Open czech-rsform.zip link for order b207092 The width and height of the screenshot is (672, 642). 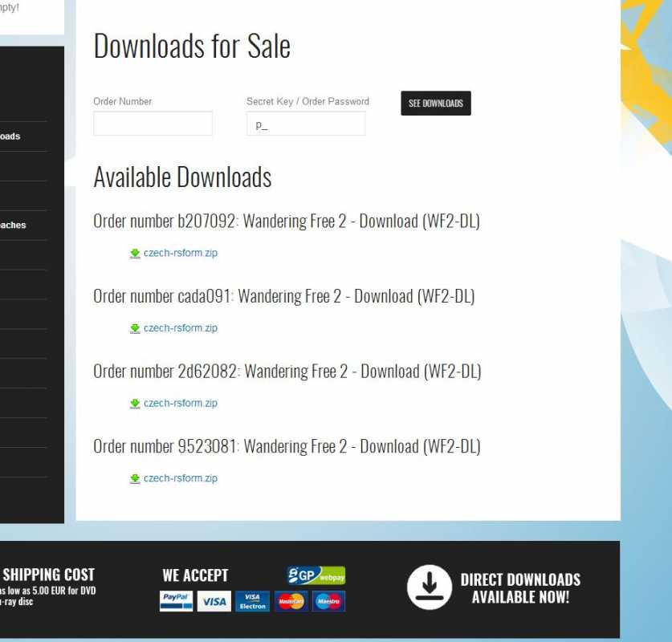180,254
